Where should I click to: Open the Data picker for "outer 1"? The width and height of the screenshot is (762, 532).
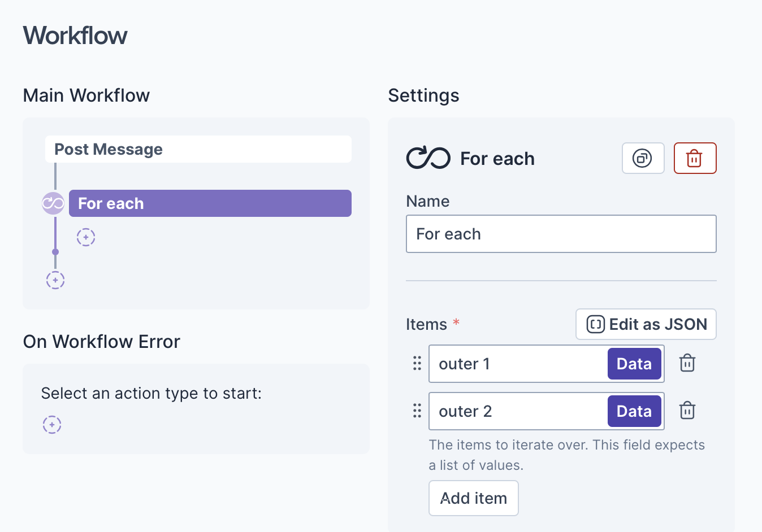pos(634,364)
